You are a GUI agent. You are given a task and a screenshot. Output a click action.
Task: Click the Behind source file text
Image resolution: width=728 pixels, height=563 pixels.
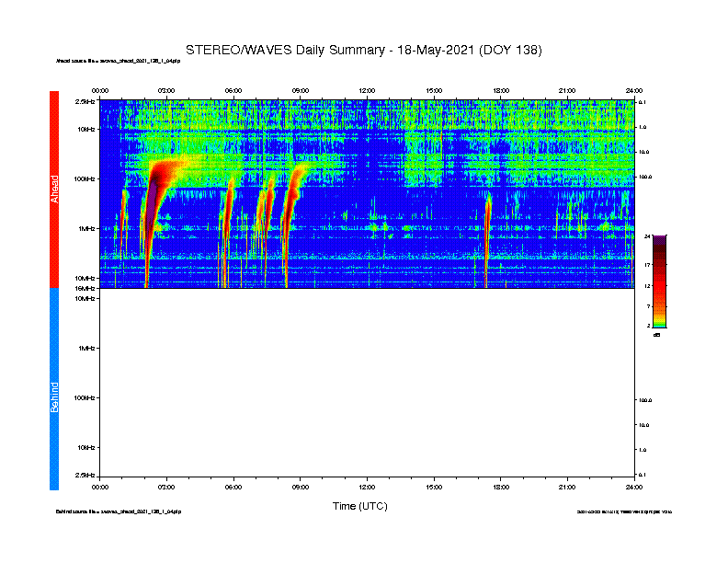119,511
